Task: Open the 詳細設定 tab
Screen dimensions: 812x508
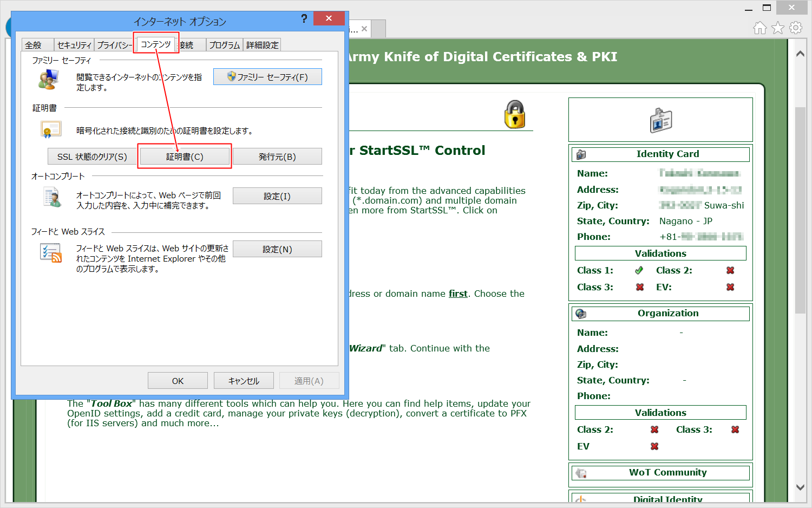Action: [263, 45]
